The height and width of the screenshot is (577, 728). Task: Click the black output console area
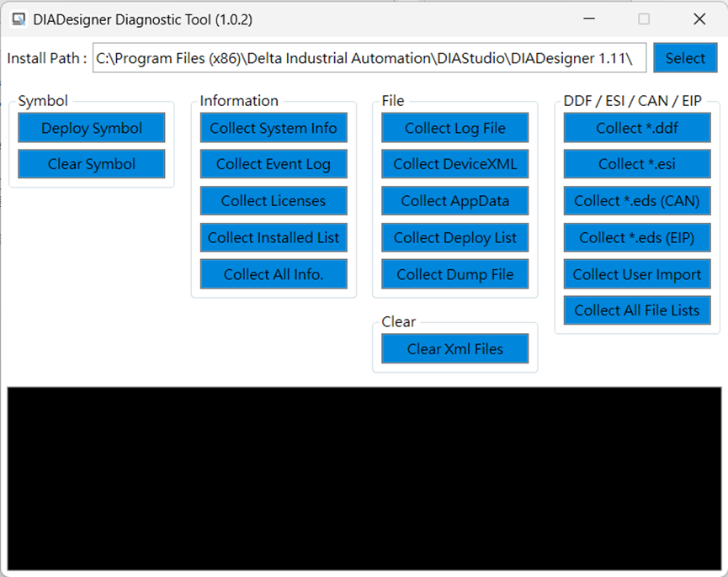click(364, 478)
